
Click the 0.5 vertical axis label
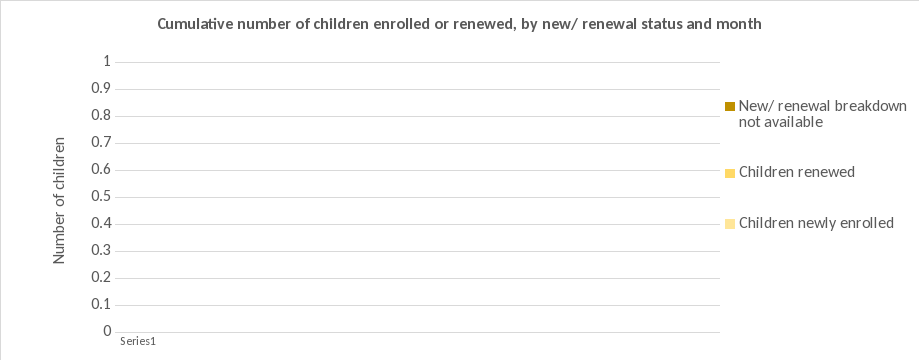(99, 197)
